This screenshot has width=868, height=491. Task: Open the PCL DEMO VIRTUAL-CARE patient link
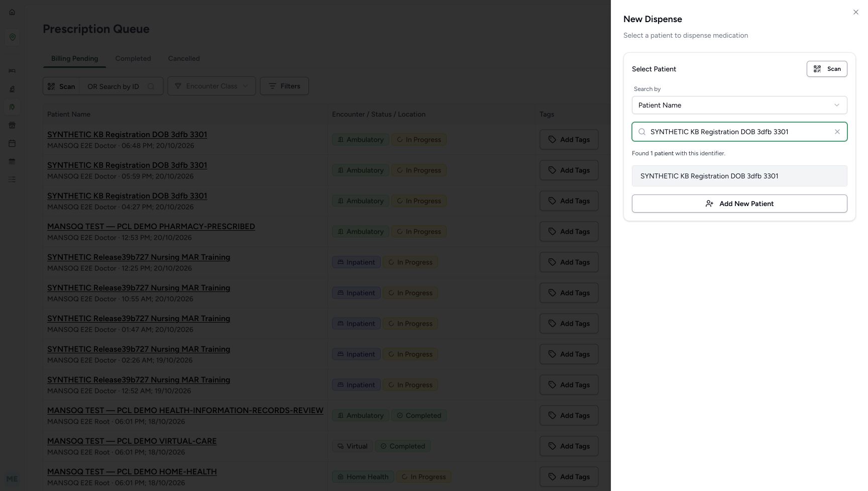pyautogui.click(x=132, y=441)
